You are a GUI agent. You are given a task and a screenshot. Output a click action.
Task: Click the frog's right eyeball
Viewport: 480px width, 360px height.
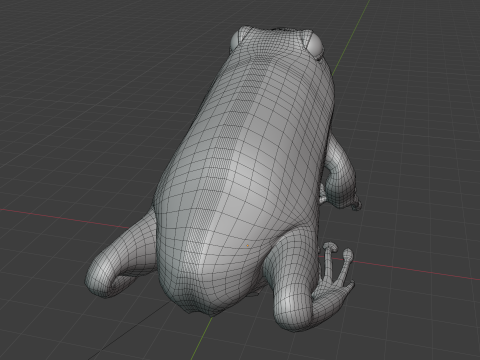(x=315, y=45)
